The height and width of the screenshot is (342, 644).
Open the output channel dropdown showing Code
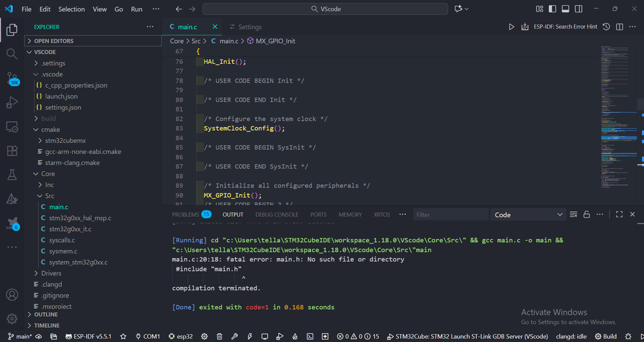529,214
